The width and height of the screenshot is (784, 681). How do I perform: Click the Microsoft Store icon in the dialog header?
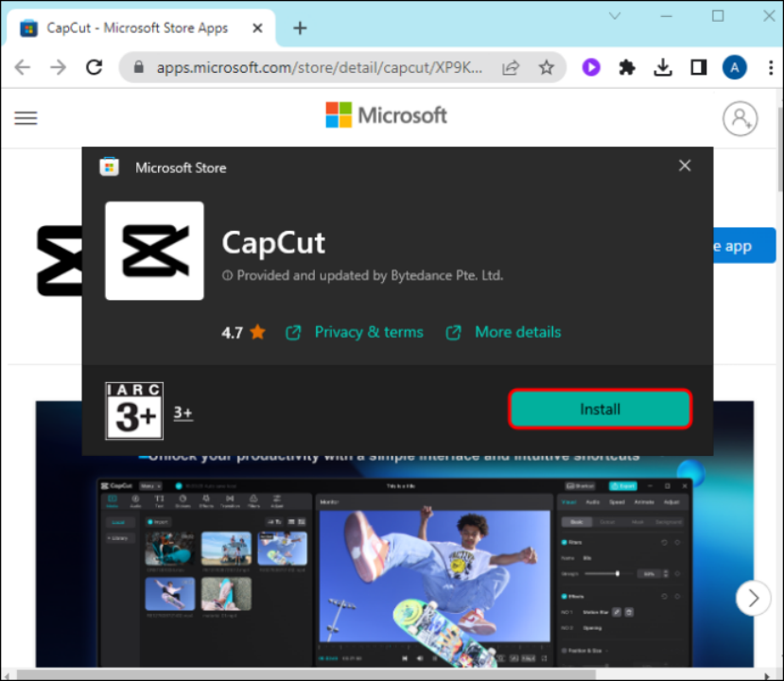[110, 167]
